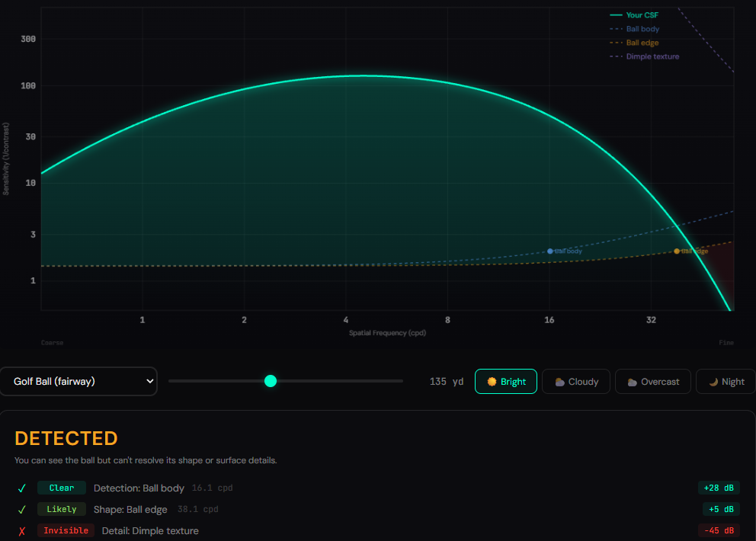This screenshot has height=541, width=756.
Task: Click the Invisible status badge
Action: 66,530
